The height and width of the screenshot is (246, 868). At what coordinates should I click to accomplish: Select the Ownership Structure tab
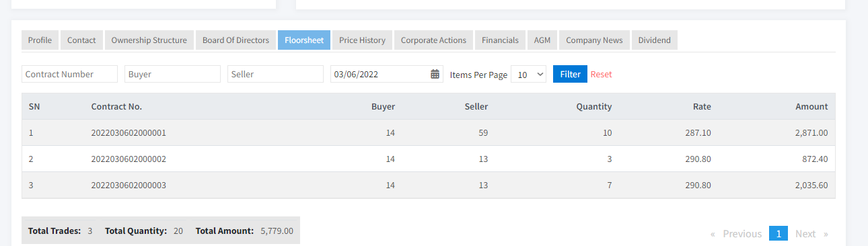click(149, 40)
